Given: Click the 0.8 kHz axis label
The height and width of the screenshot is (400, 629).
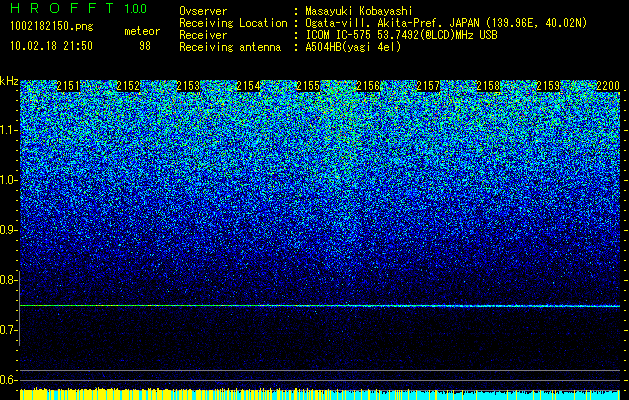Looking at the screenshot, I should 8,280.
